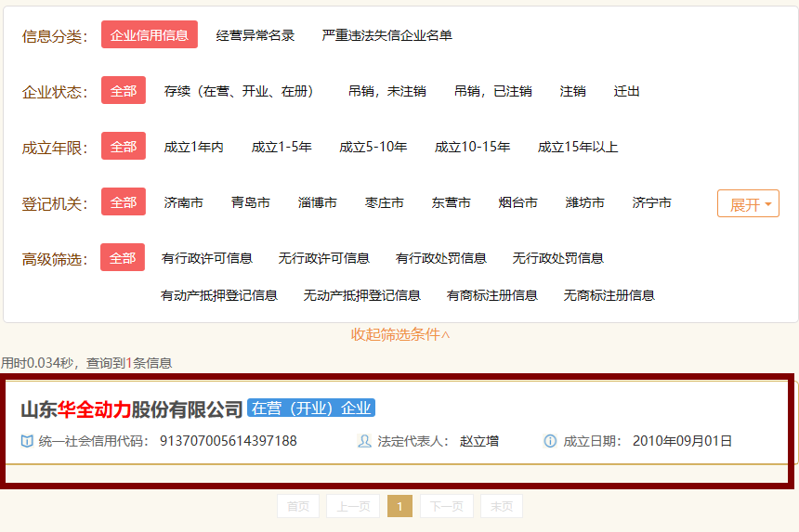This screenshot has height=532, width=799.
Task: Filter registration authority by 烟台市
Action: tap(517, 202)
